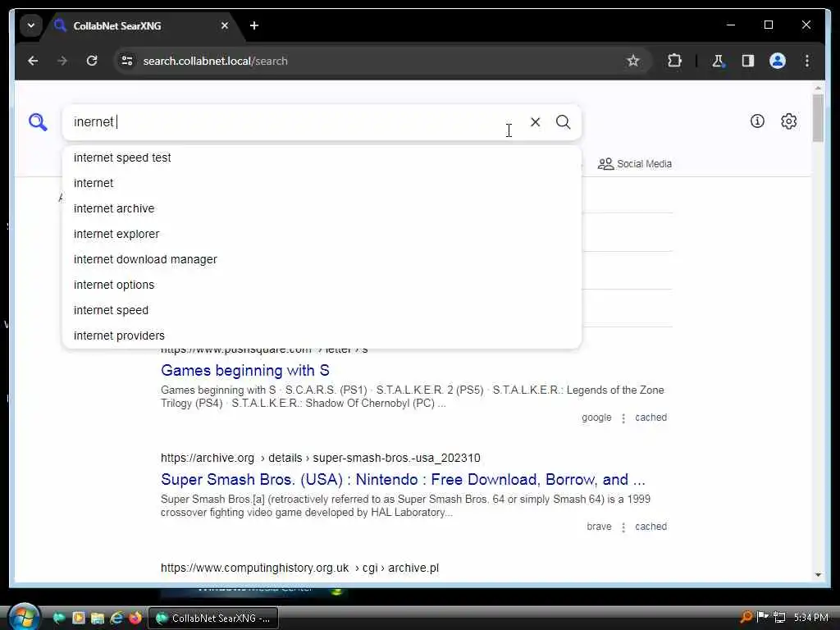
Task: Open options dots beside google engine
Action: 623,418
